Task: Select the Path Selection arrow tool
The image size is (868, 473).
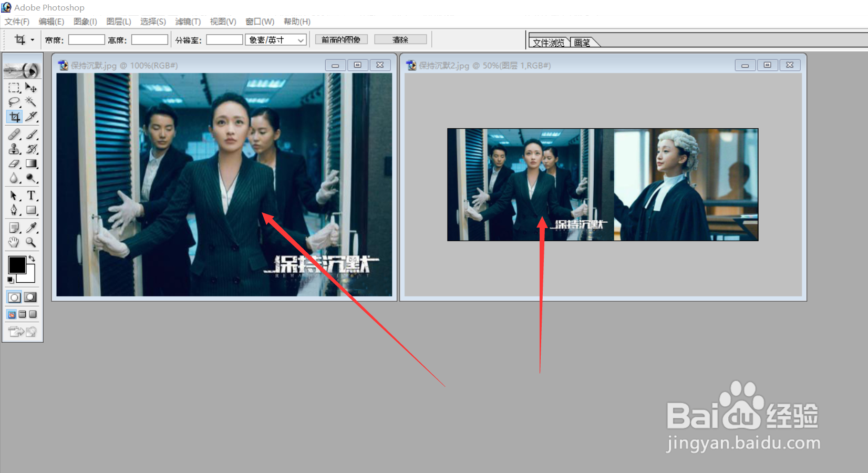Action: pyautogui.click(x=14, y=196)
